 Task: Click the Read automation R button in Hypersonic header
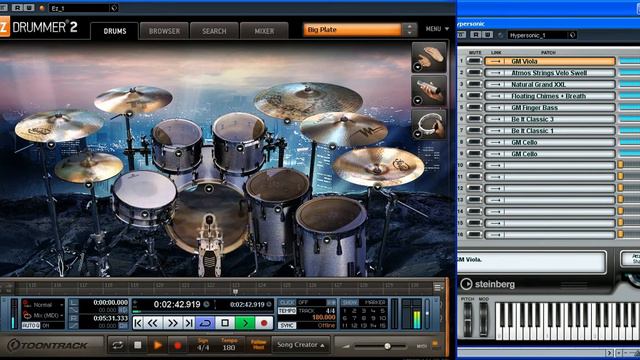[x=476, y=35]
